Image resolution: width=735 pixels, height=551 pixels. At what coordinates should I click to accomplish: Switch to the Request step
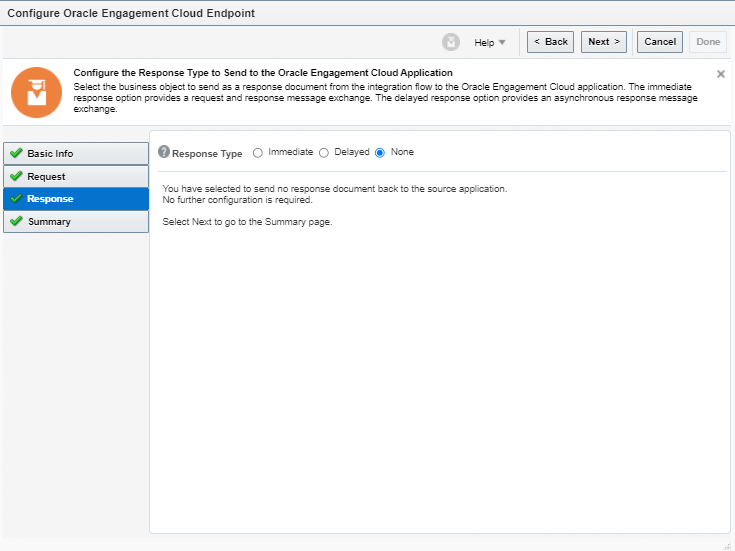click(x=76, y=177)
